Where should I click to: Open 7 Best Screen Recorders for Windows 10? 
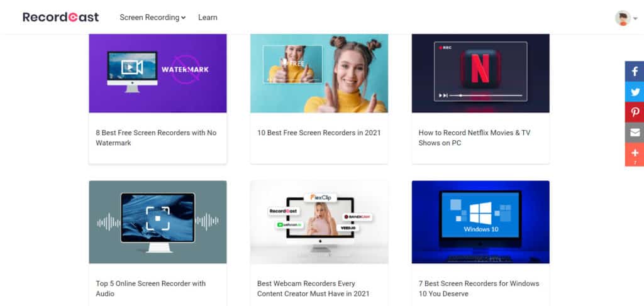pos(479,288)
